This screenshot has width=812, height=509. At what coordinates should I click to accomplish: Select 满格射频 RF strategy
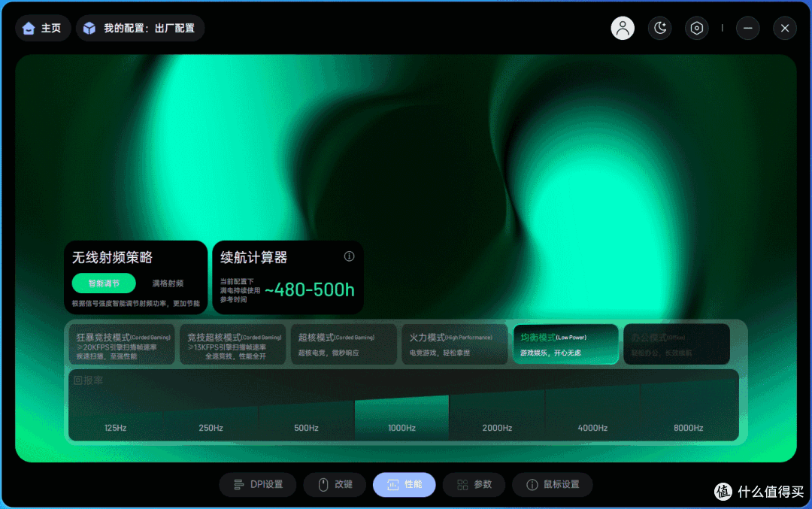[168, 283]
